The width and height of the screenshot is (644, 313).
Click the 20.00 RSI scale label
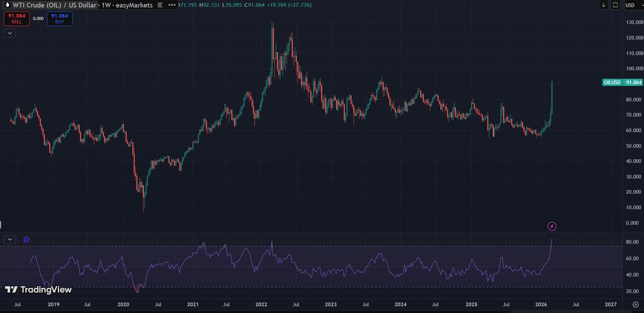tap(631, 291)
